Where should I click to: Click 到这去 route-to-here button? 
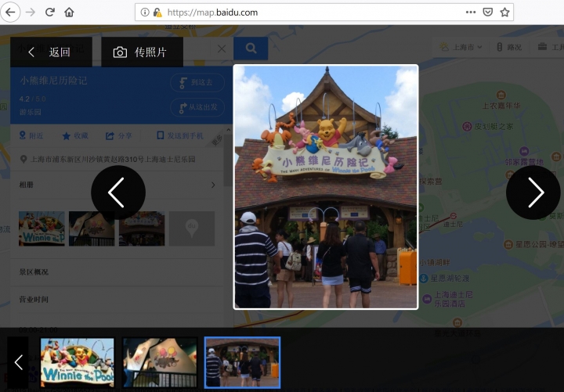[x=197, y=83]
